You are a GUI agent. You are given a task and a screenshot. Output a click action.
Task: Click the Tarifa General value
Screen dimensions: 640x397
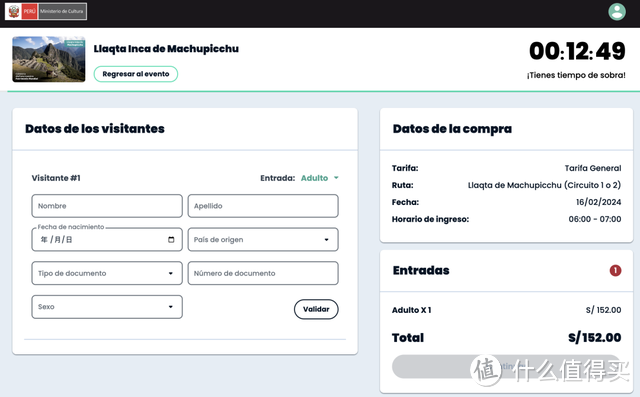tap(593, 168)
